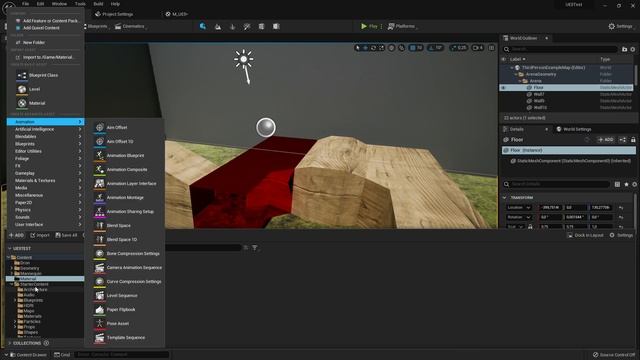The height and width of the screenshot is (360, 640).
Task: Click Dock in Layout button
Action: [x=585, y=235]
